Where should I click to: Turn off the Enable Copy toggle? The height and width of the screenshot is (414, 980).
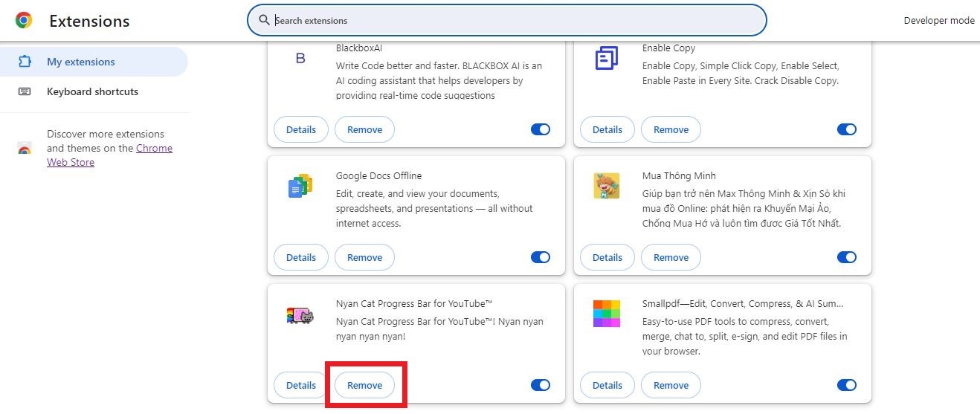847,129
